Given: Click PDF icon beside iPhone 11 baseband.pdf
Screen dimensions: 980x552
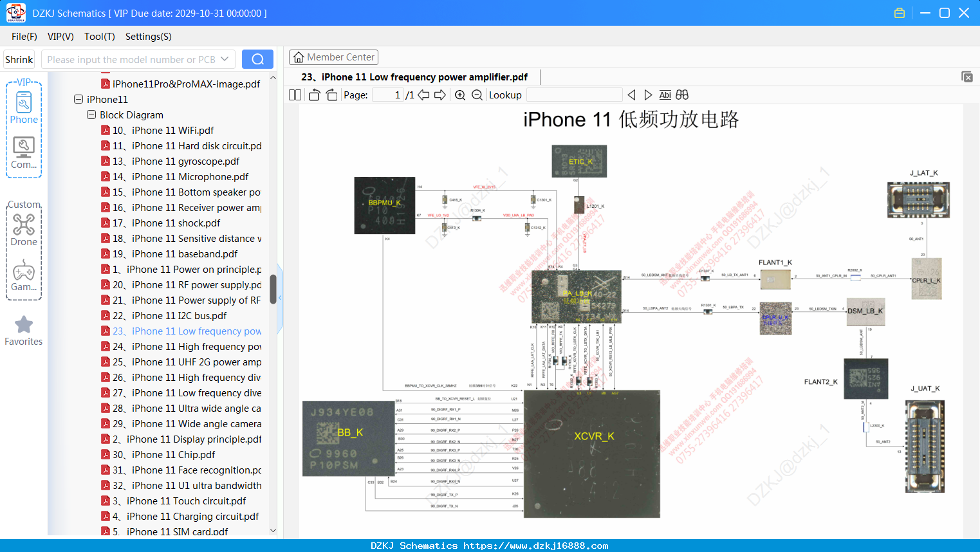Looking at the screenshot, I should click(106, 253).
